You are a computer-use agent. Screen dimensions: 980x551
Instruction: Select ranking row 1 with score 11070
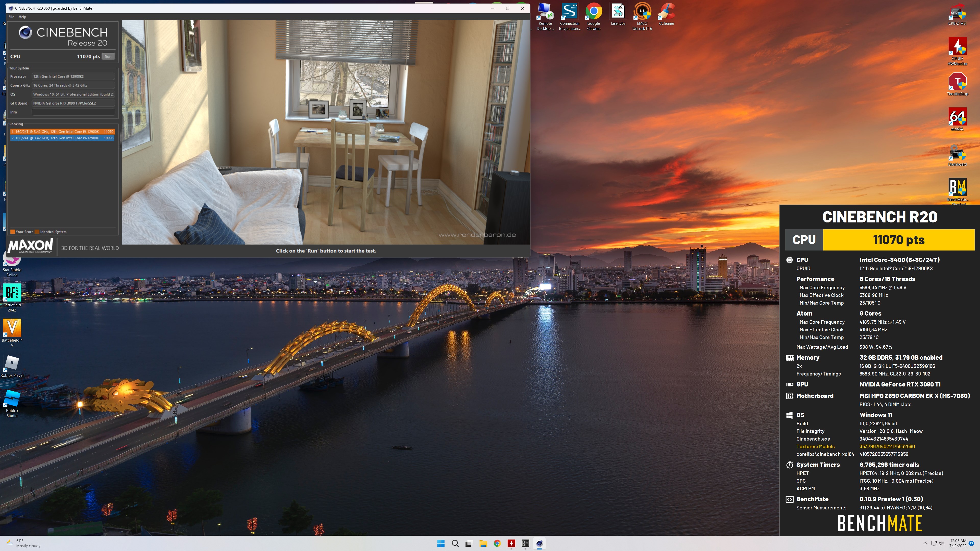[62, 132]
